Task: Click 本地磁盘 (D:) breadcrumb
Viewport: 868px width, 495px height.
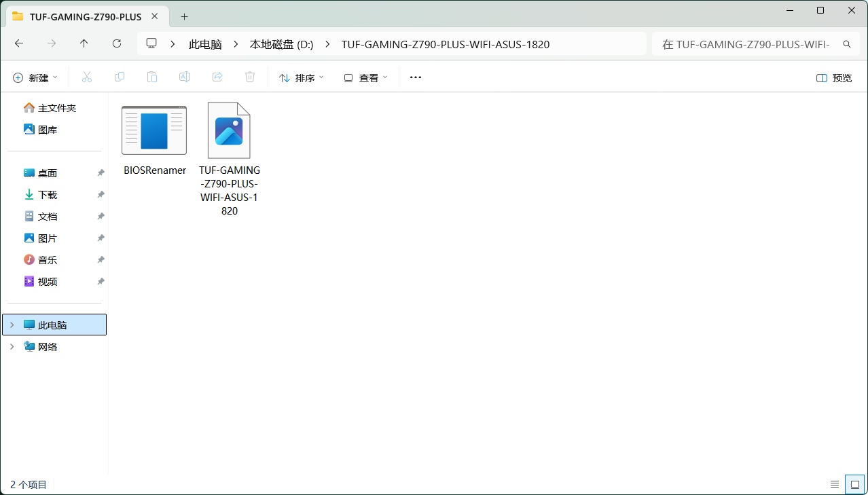Action: pyautogui.click(x=281, y=44)
